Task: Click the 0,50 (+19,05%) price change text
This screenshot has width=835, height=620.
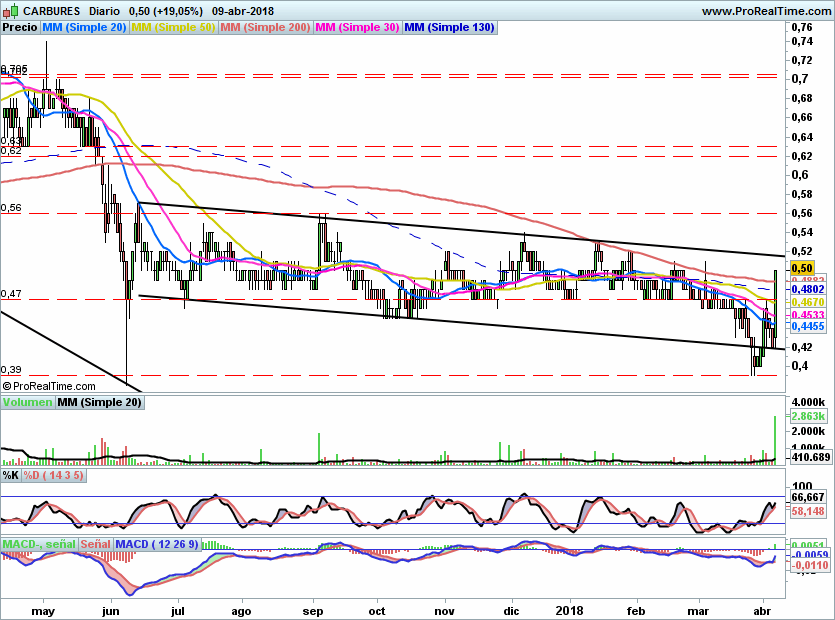Action: click(166, 11)
